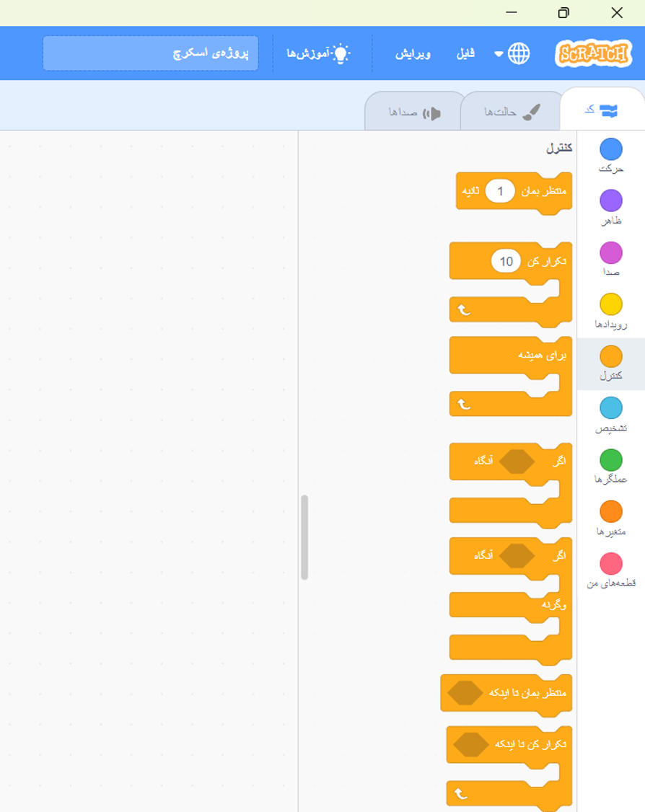Click the Scratch logo
This screenshot has height=812, width=645.
coord(594,53)
